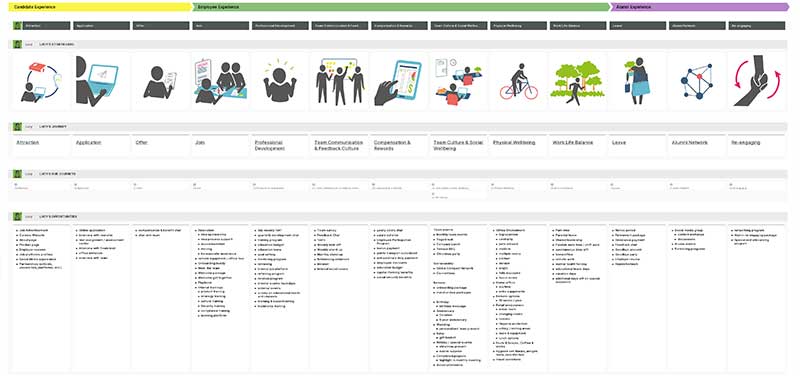Select the green Employee Experience phase bar
The height and width of the screenshot is (376, 800).
point(401,7)
